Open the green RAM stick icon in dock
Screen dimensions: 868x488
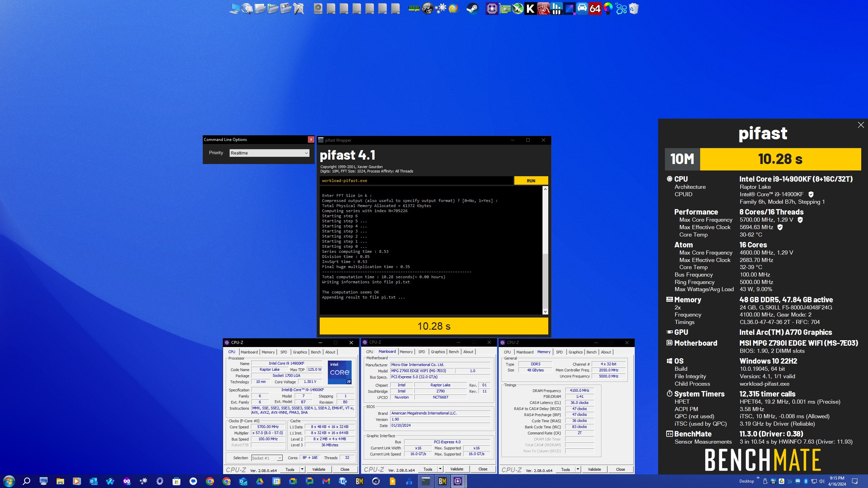(x=414, y=8)
